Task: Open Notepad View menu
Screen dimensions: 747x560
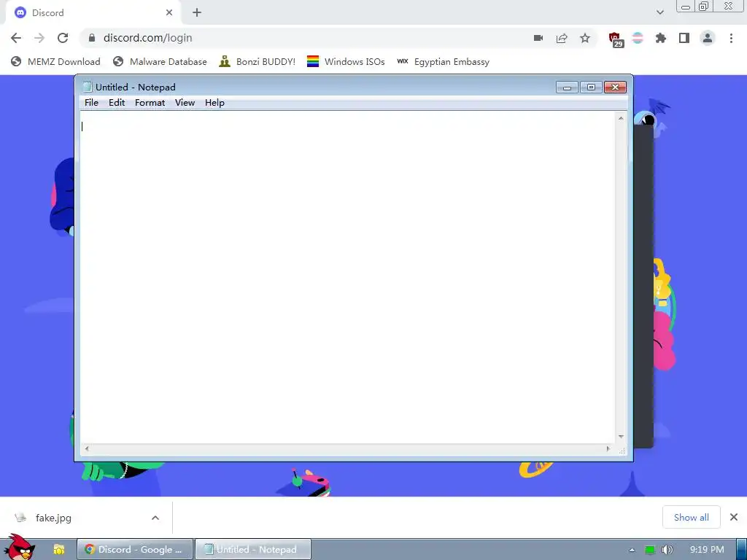Action: 185,103
